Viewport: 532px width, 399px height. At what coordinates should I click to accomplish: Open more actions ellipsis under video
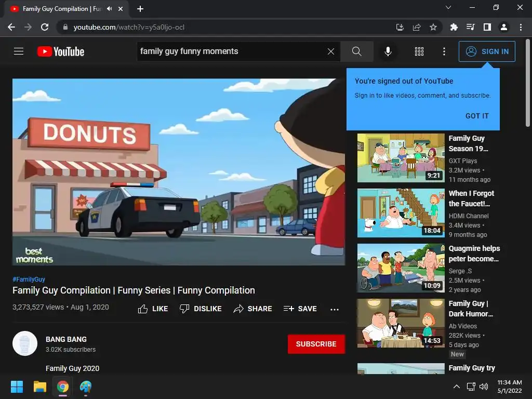335,310
